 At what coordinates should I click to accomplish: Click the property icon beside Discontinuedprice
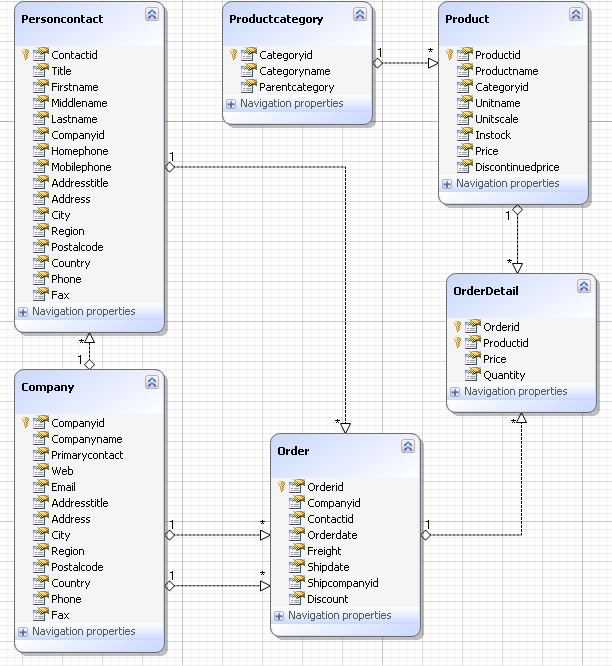pyautogui.click(x=464, y=167)
